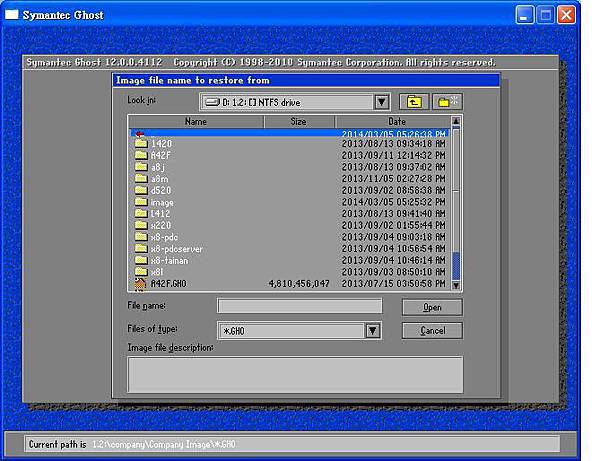
Task: Select the d520 folder name
Action: point(161,191)
